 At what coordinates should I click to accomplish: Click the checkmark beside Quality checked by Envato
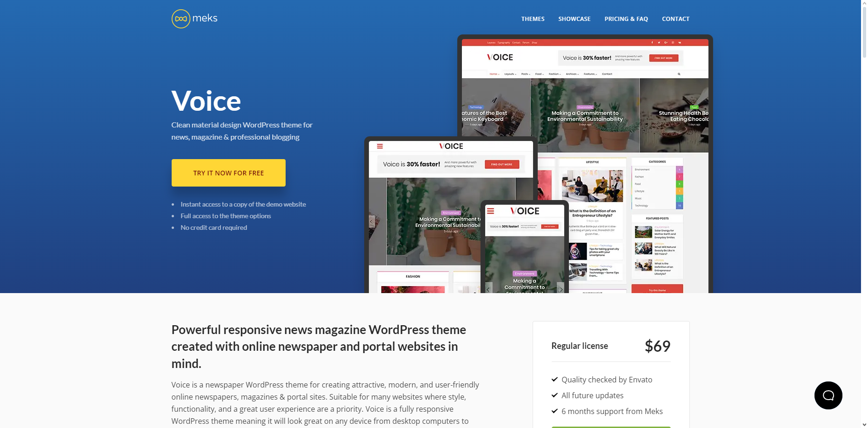coord(554,380)
